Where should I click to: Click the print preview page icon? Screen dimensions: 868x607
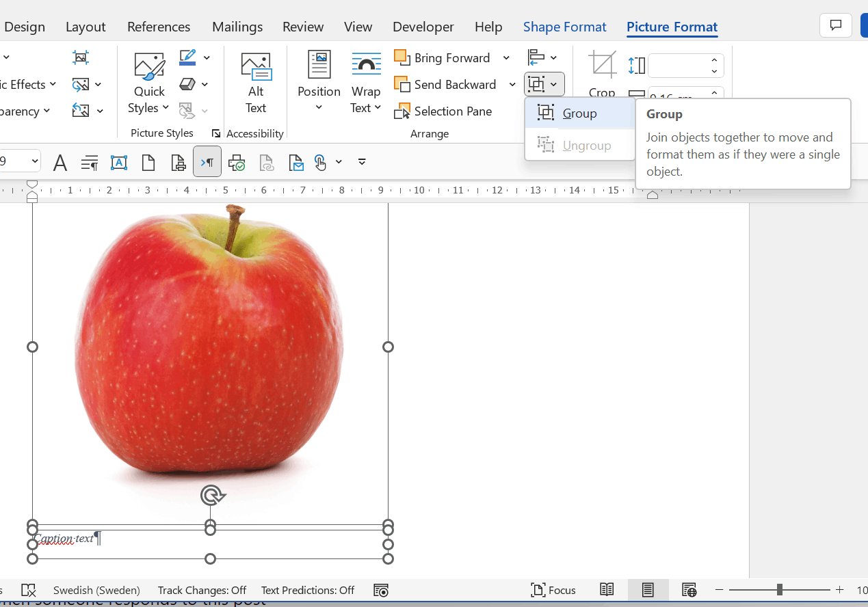coord(178,163)
